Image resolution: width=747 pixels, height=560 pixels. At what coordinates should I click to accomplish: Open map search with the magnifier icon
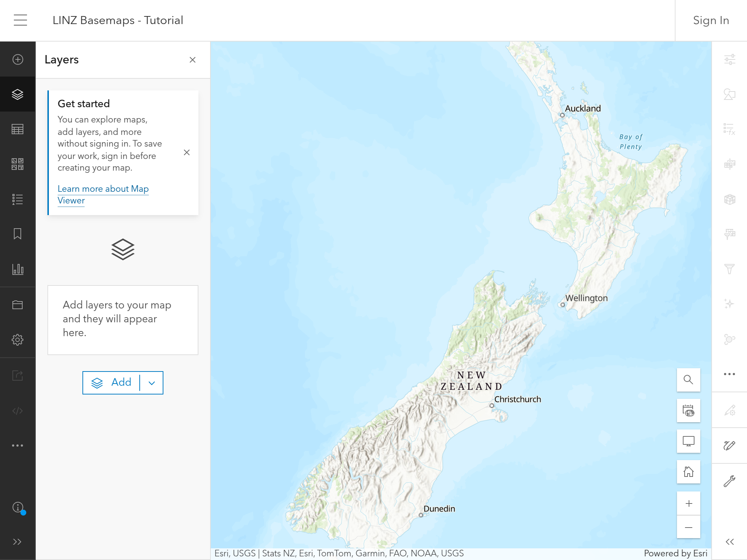click(x=689, y=380)
